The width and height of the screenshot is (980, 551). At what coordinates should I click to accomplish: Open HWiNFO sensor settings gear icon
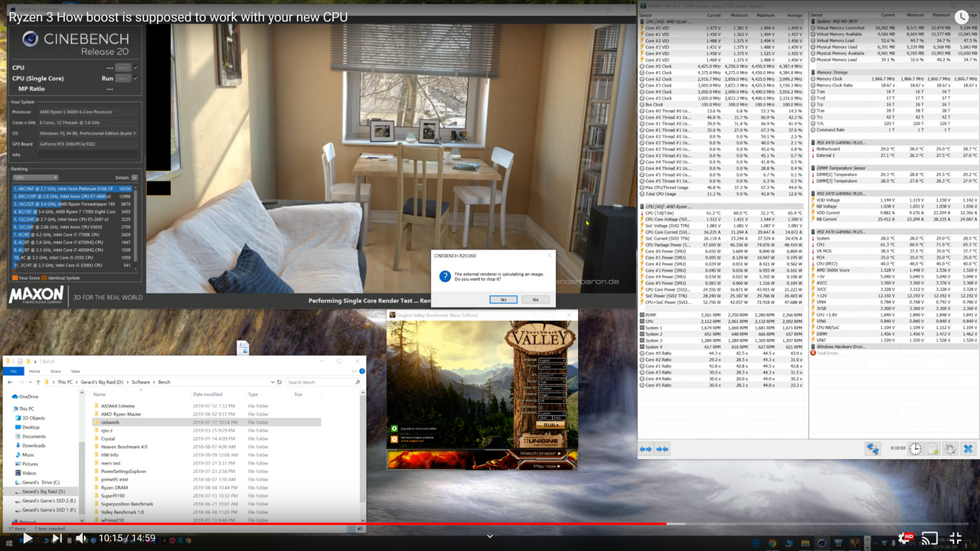click(x=950, y=449)
